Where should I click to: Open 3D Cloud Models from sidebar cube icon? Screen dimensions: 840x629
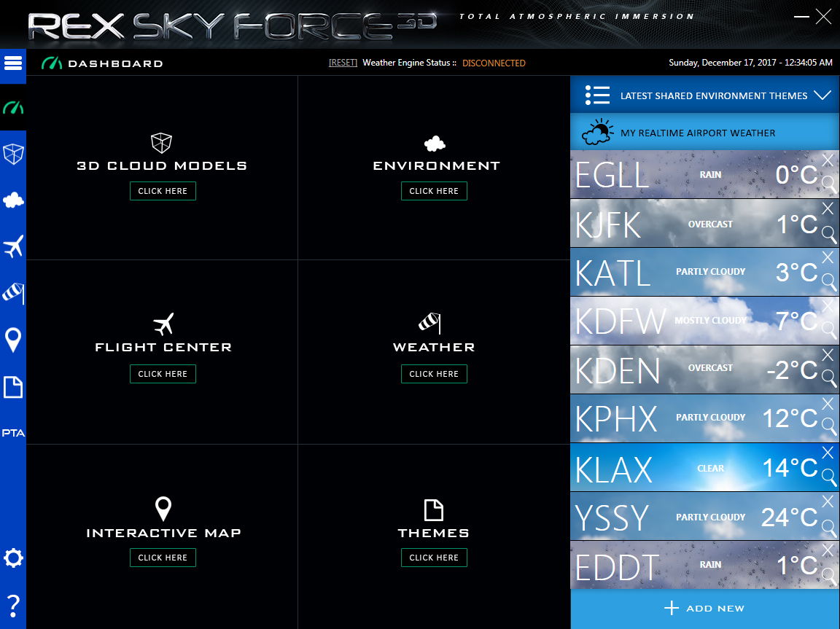click(13, 155)
